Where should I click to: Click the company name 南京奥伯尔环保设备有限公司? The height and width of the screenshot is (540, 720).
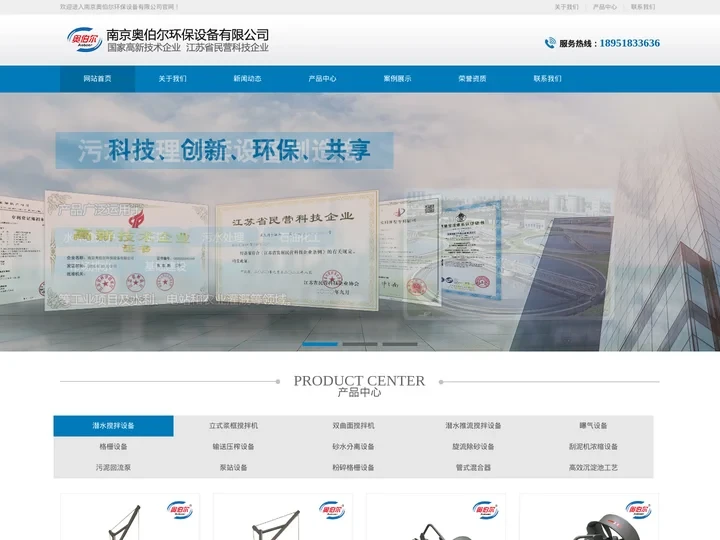[188, 35]
